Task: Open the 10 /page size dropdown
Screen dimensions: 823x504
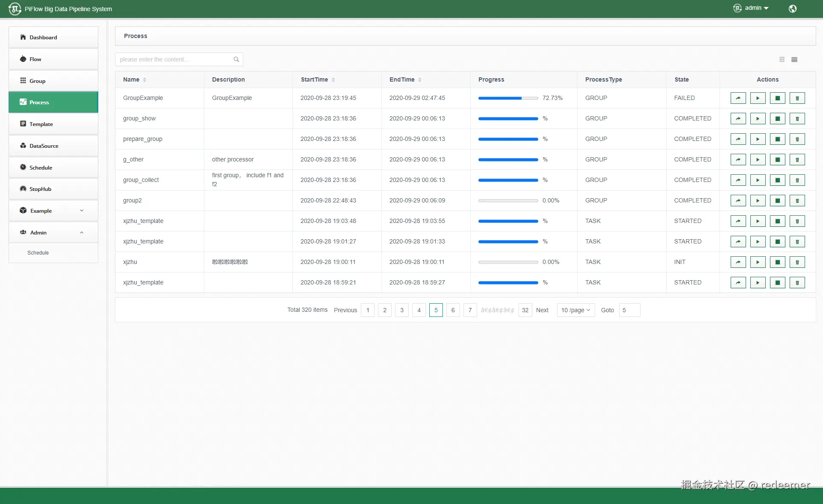Action: (575, 310)
